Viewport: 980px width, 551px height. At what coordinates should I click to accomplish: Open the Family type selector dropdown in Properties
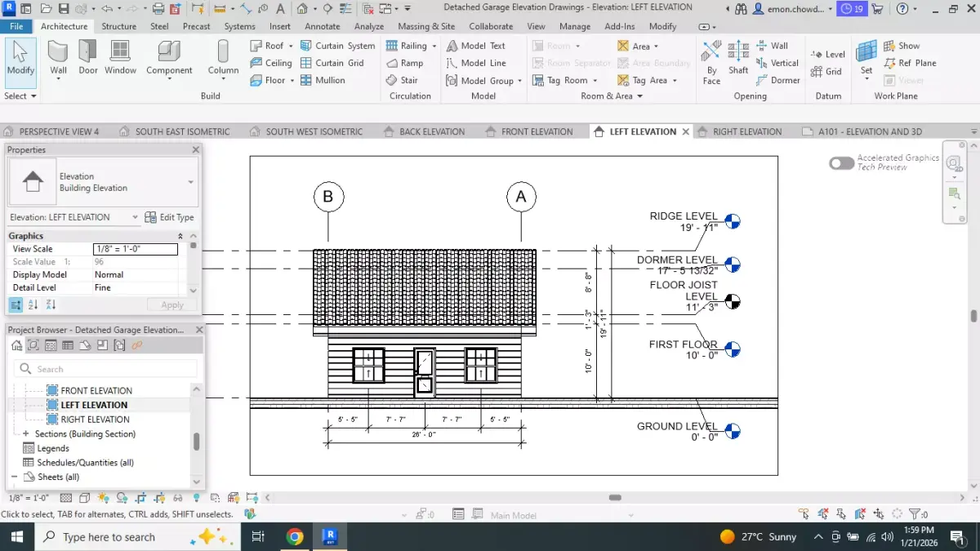(x=191, y=182)
